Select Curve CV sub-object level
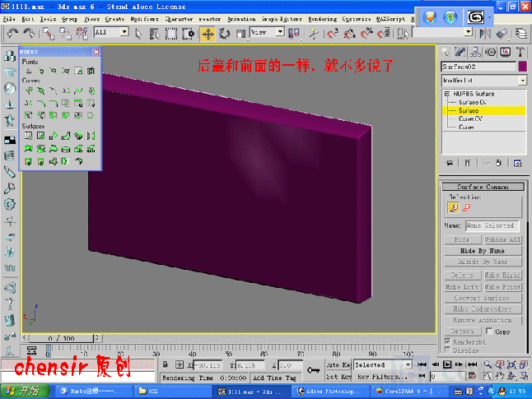The height and width of the screenshot is (399, 532). (x=470, y=118)
